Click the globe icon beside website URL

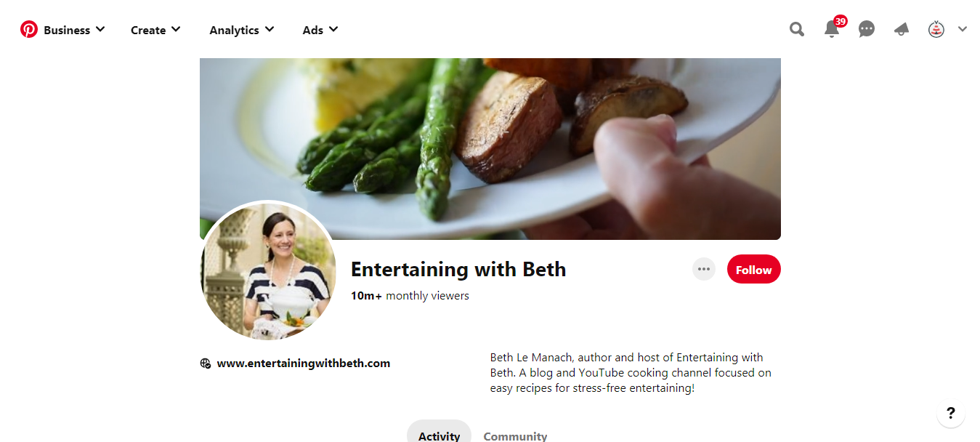point(206,363)
